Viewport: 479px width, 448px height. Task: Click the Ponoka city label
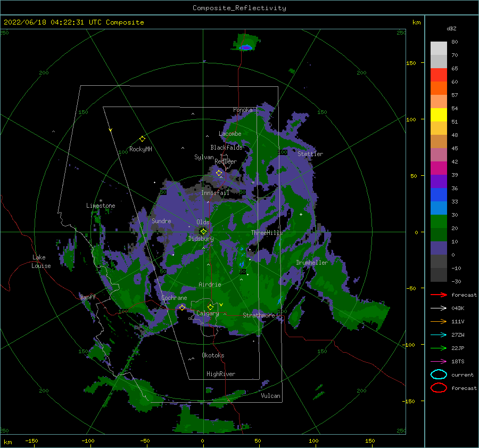(243, 110)
